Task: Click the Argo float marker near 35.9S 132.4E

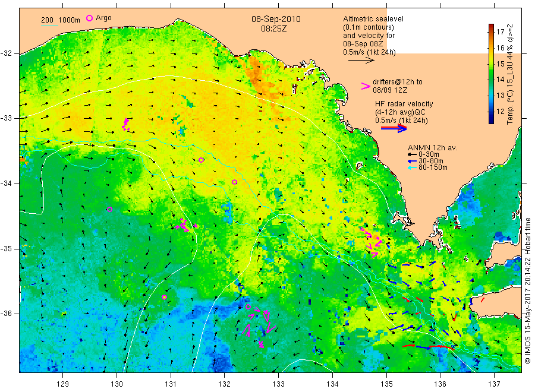Action: tap(248, 307)
